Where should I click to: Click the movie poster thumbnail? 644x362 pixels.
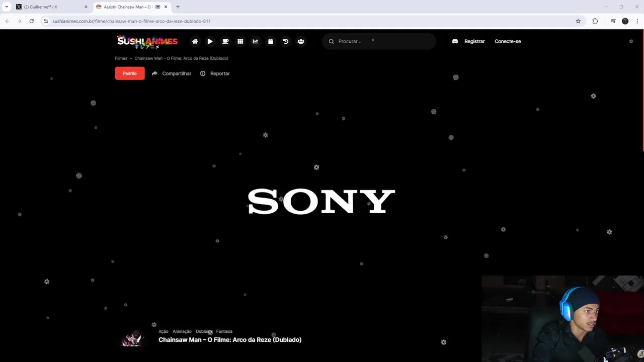[133, 339]
